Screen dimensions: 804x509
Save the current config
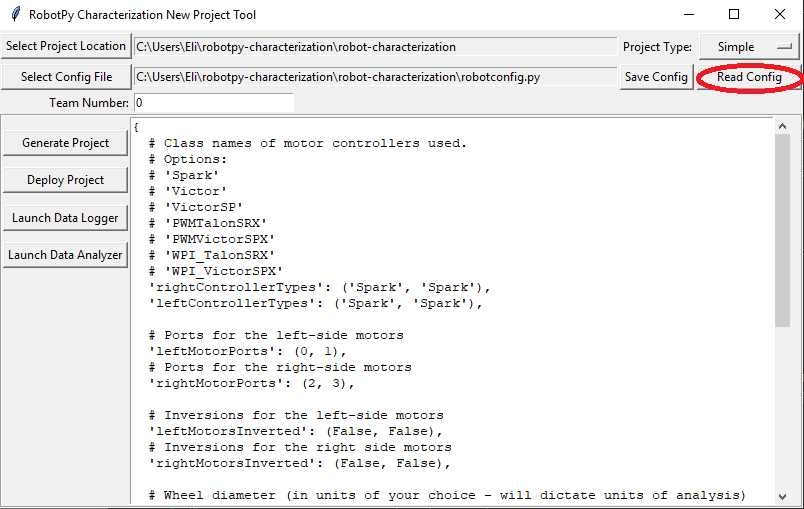click(x=656, y=77)
